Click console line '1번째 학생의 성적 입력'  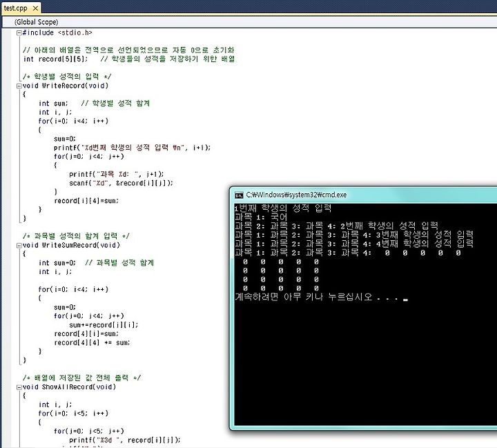click(283, 208)
